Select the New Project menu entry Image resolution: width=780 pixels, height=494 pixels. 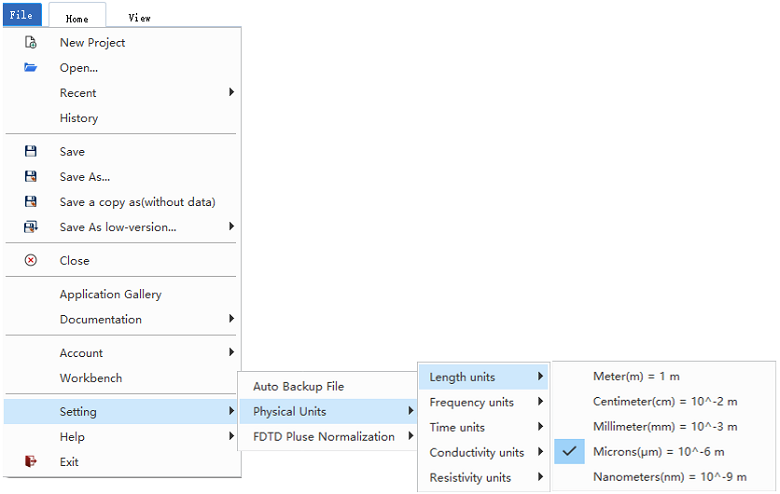(x=122, y=42)
